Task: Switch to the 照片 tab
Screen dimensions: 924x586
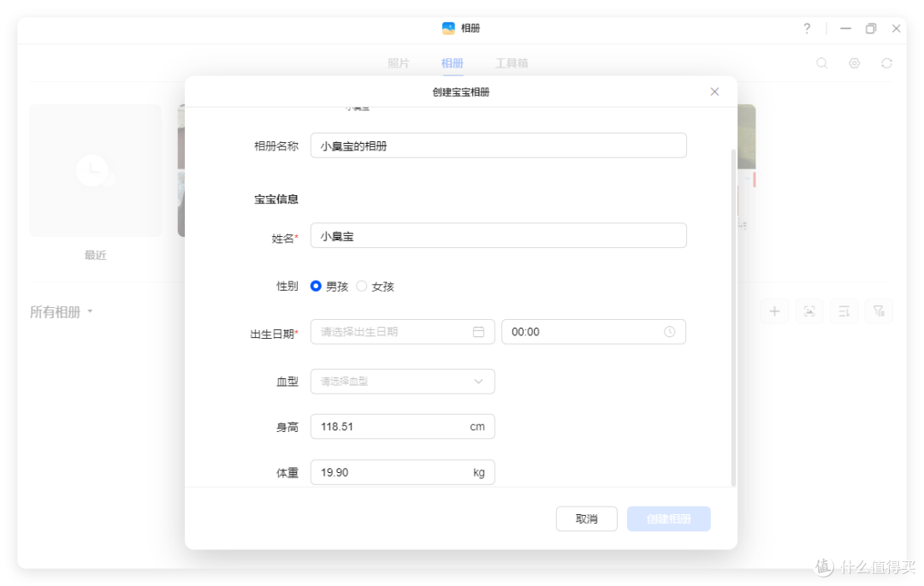Action: (x=399, y=63)
